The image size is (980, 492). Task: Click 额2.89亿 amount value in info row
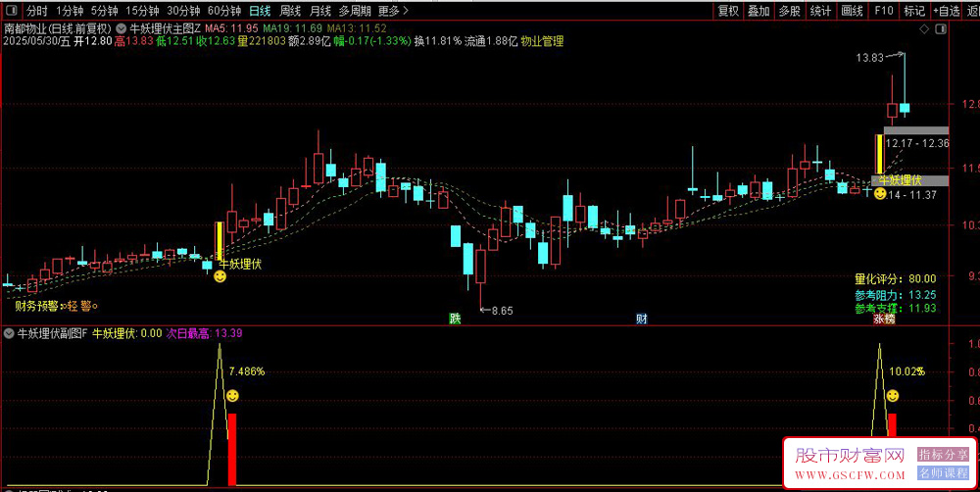(309, 41)
